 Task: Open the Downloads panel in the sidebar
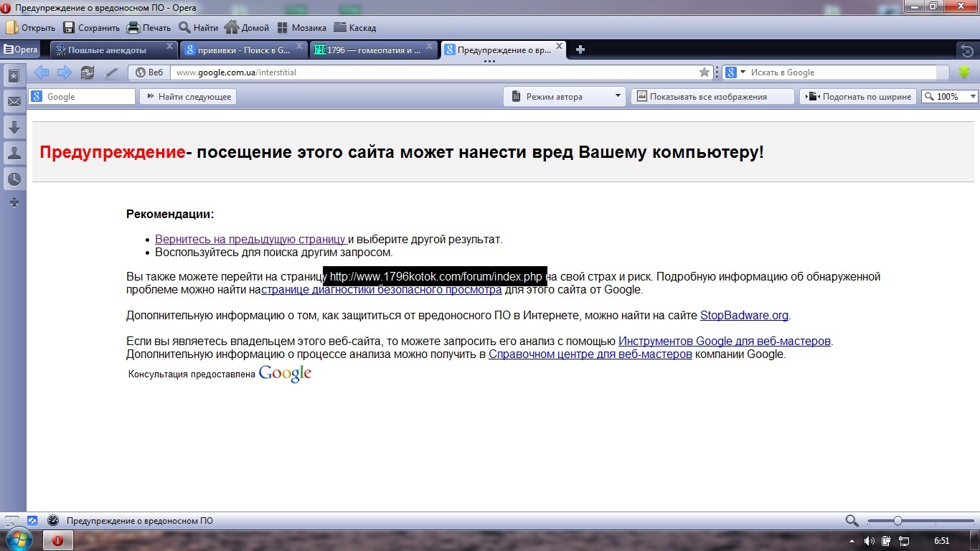pyautogui.click(x=14, y=128)
